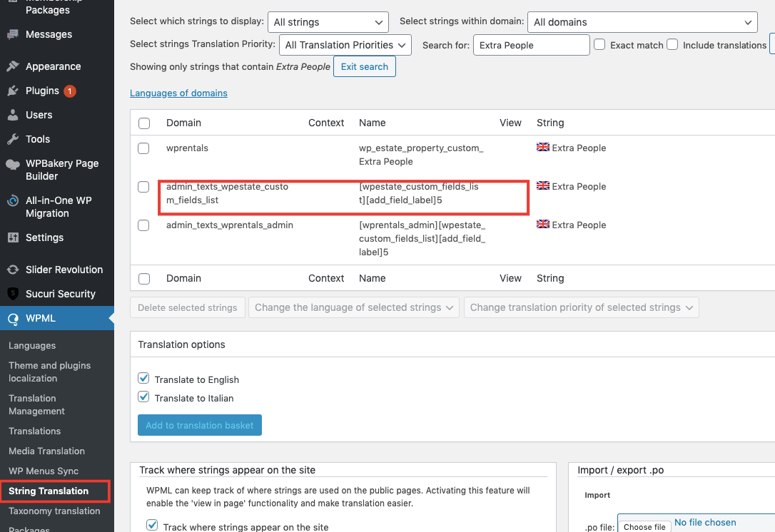Enable the Exact match checkbox
775x532 pixels.
[599, 44]
